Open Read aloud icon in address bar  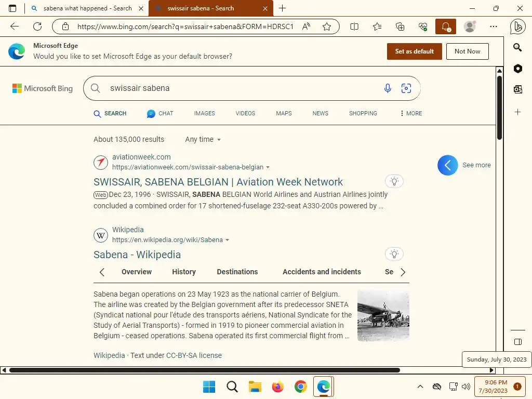(306, 26)
